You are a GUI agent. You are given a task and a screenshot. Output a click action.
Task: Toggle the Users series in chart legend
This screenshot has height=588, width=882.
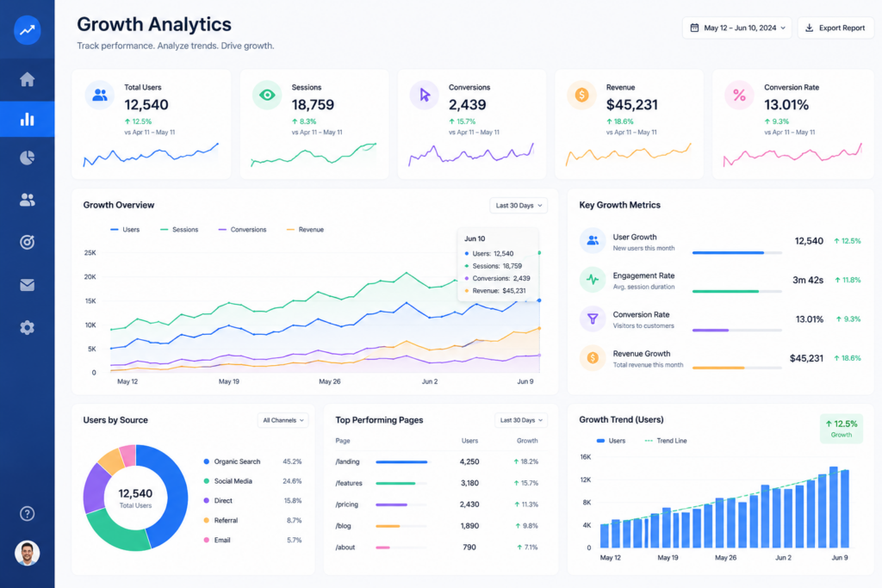coord(125,229)
